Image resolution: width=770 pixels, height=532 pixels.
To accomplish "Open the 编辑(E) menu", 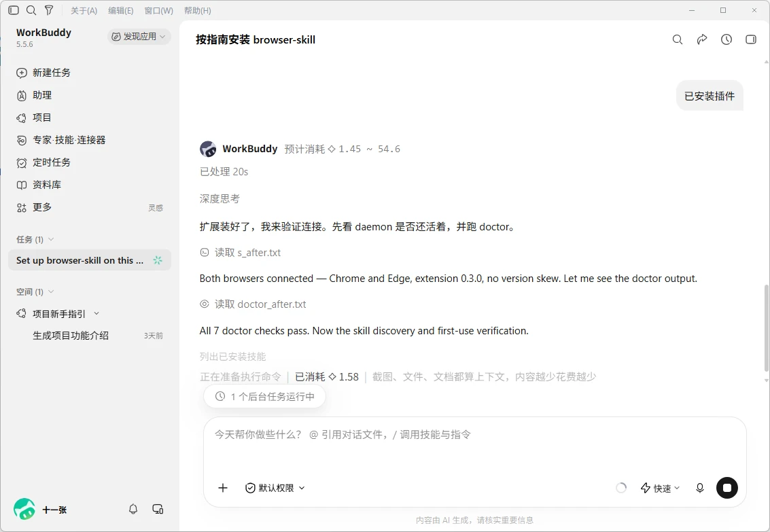I will (121, 10).
